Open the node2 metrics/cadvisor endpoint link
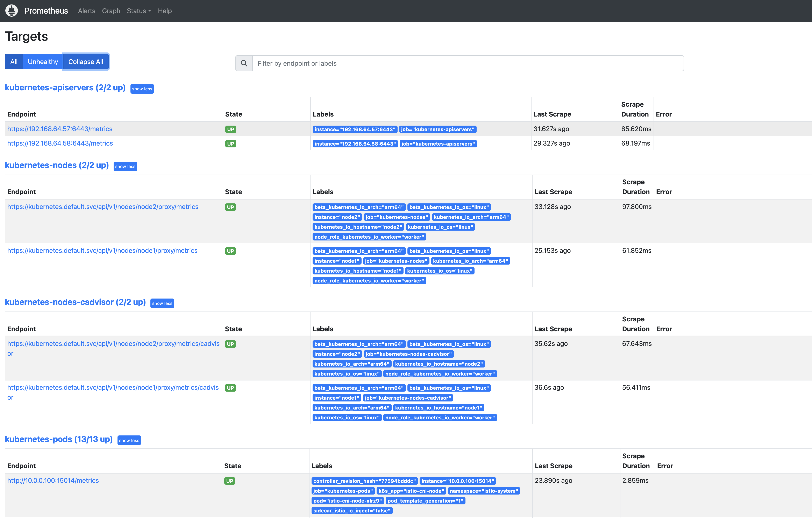The height and width of the screenshot is (518, 812). [113, 349]
